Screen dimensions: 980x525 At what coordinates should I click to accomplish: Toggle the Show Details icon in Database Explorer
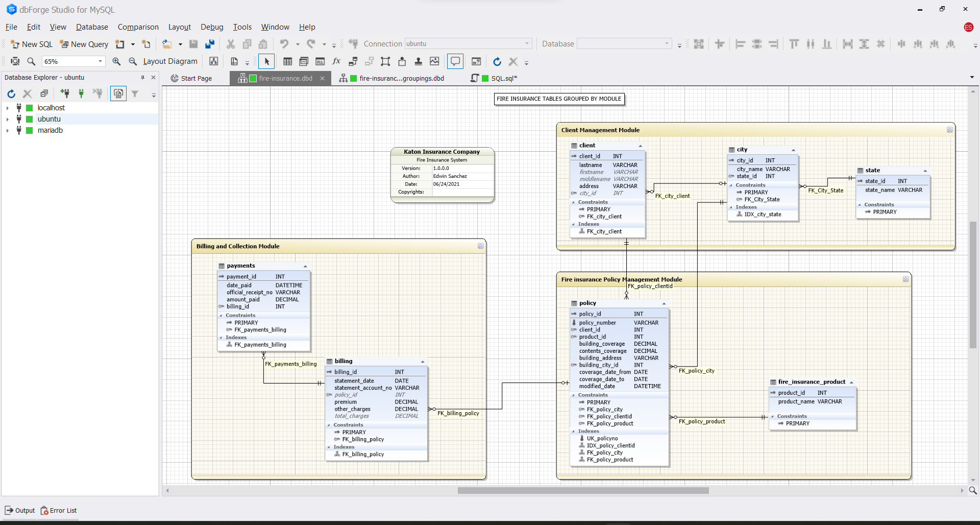point(118,93)
